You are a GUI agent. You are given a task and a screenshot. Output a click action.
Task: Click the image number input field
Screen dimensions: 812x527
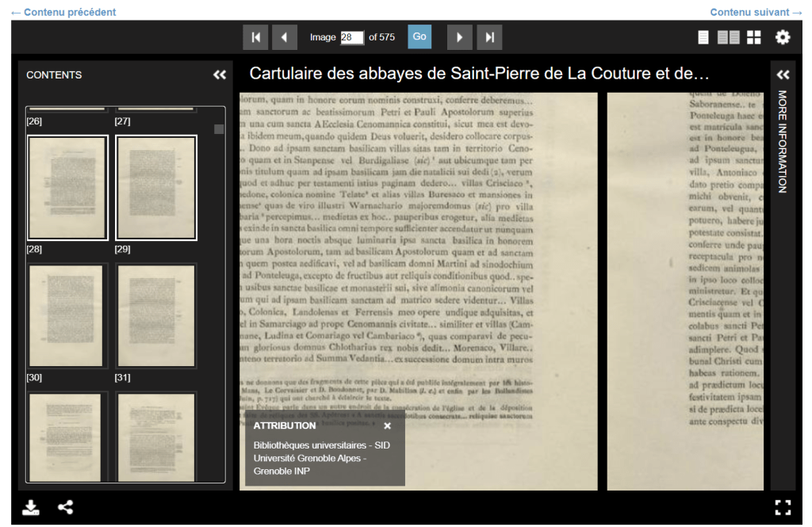[351, 37]
